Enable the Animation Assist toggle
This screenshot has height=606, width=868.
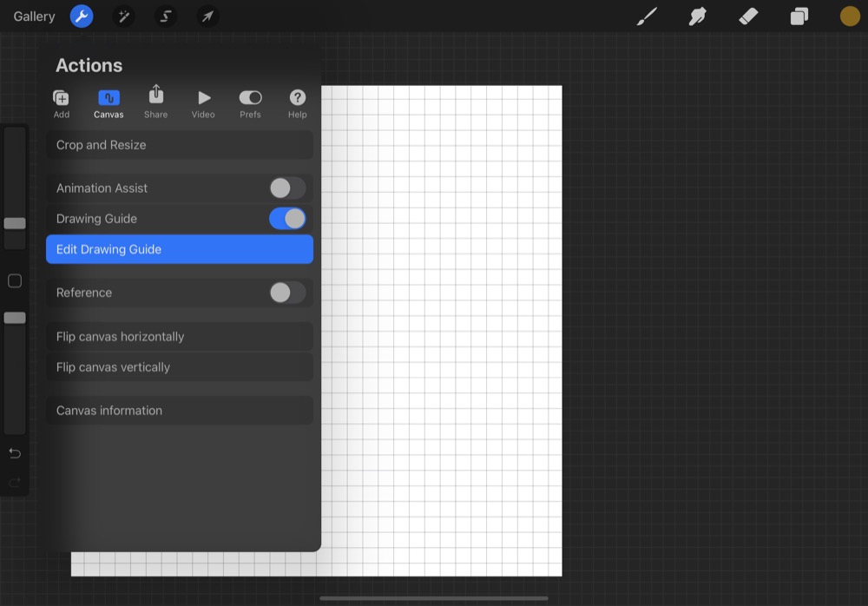(287, 188)
